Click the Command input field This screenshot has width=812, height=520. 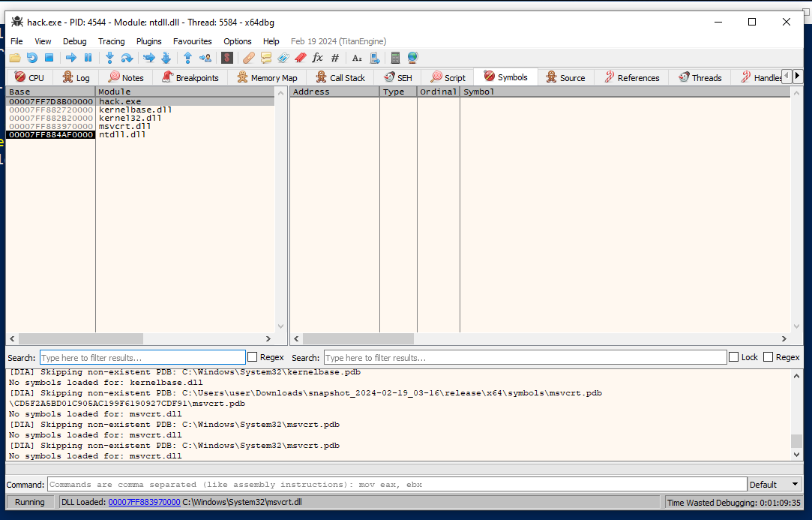tap(397, 484)
